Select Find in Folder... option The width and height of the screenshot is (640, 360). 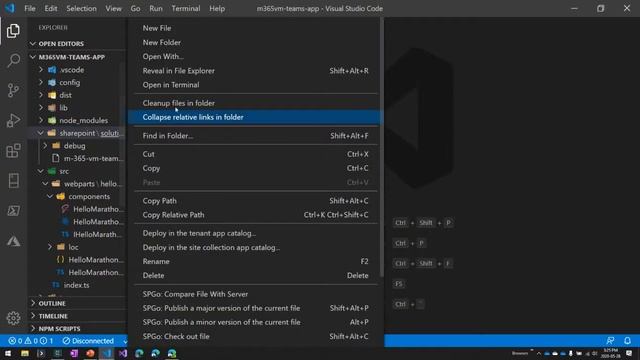click(x=256, y=136)
